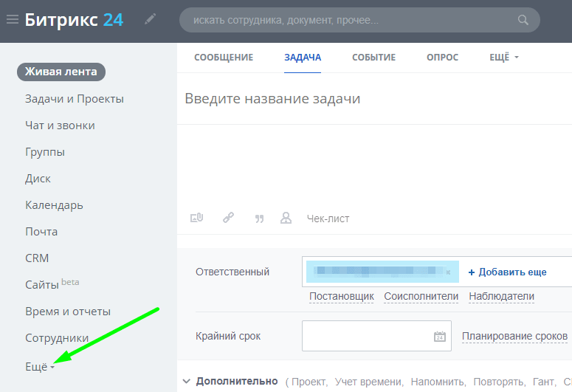This screenshot has width=572, height=392.
Task: Go to CRM section
Action: pyautogui.click(x=37, y=258)
